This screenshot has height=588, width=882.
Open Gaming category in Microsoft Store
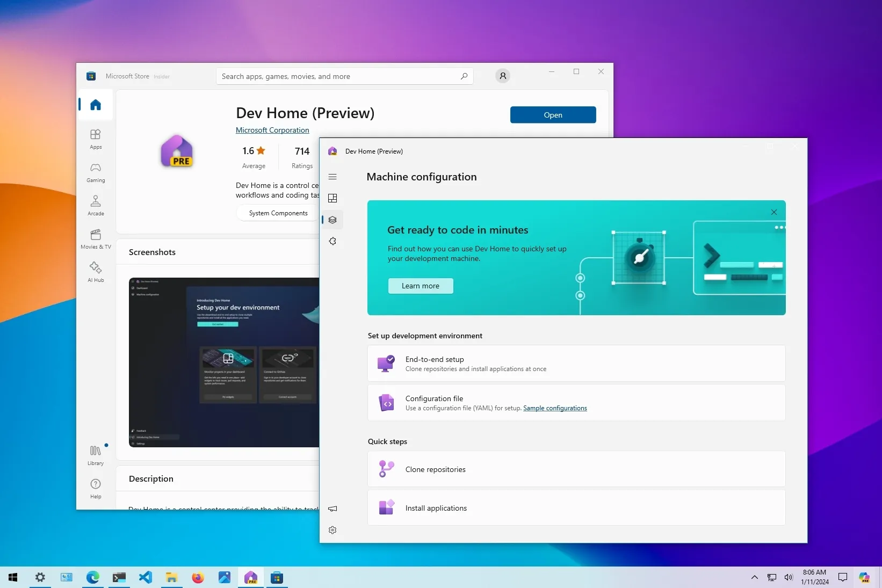(x=96, y=172)
